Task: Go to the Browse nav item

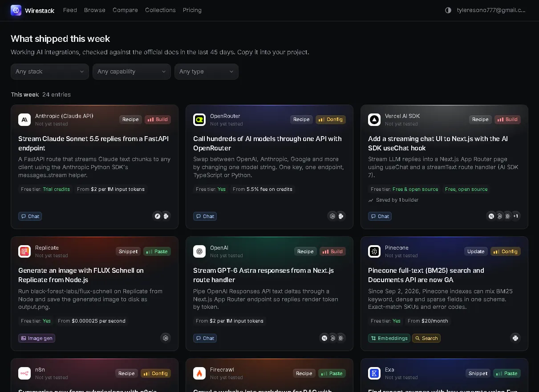Action: pos(95,10)
